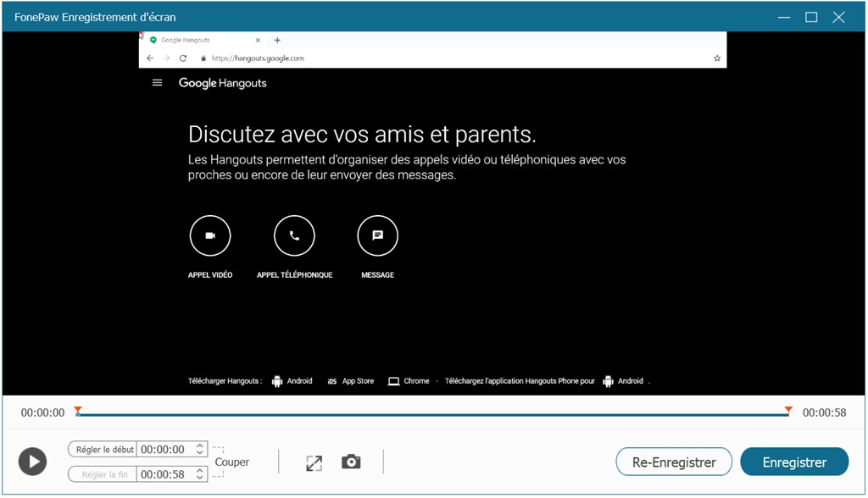Select the Google Hangouts browser tab
The width and height of the screenshot is (868, 498).
(202, 41)
